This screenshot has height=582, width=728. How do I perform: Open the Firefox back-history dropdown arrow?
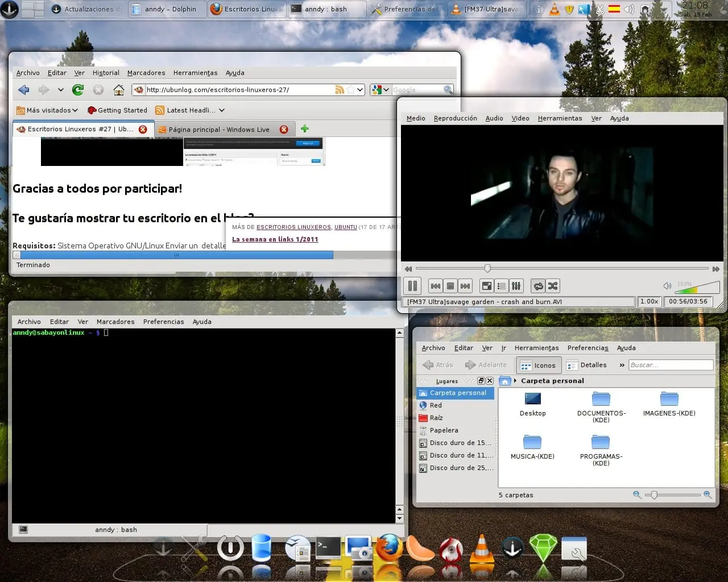tap(60, 90)
